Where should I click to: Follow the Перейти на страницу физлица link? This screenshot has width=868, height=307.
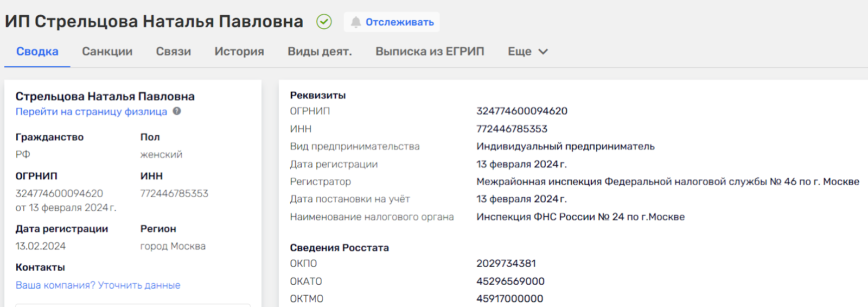91,111
